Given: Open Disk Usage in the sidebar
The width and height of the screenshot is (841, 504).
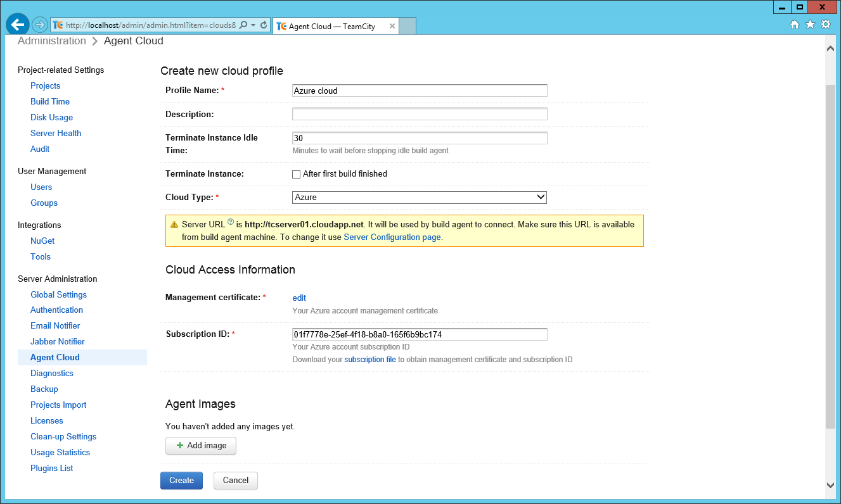Looking at the screenshot, I should click(51, 118).
